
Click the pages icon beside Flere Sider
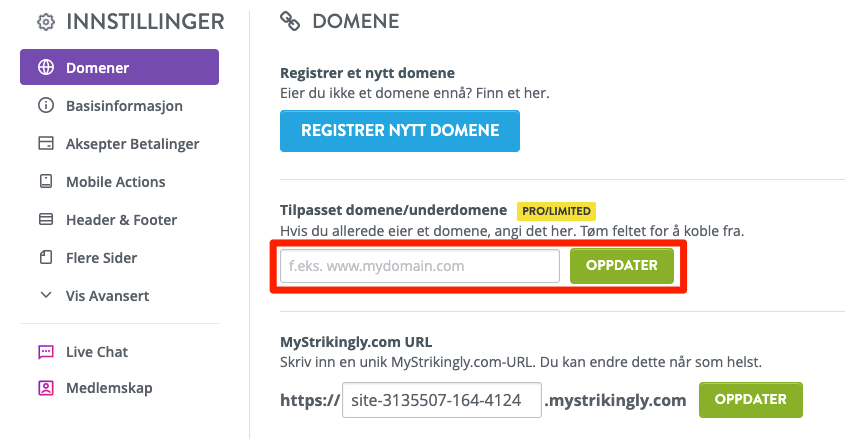pyautogui.click(x=46, y=257)
